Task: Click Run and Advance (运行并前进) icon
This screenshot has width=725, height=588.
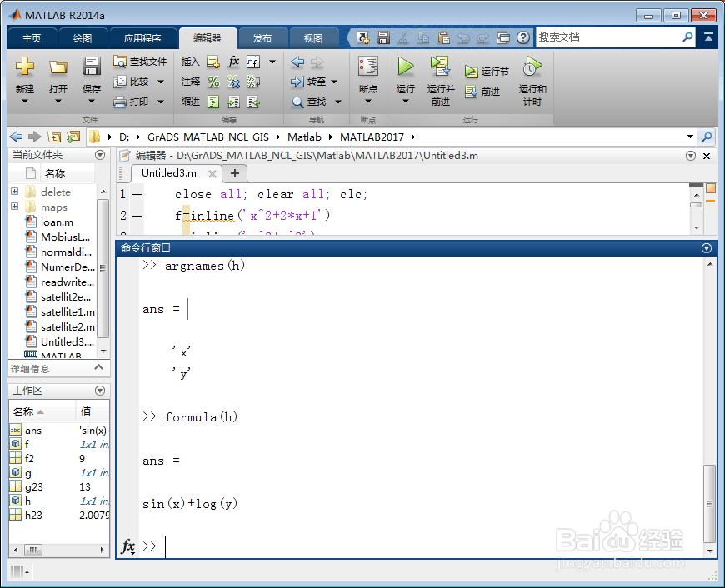Action: [441, 67]
